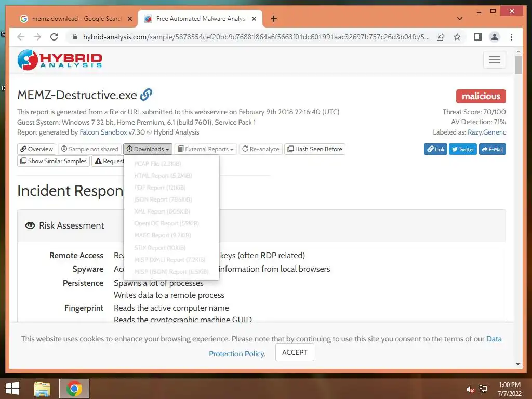View site security lock information

coord(75,37)
